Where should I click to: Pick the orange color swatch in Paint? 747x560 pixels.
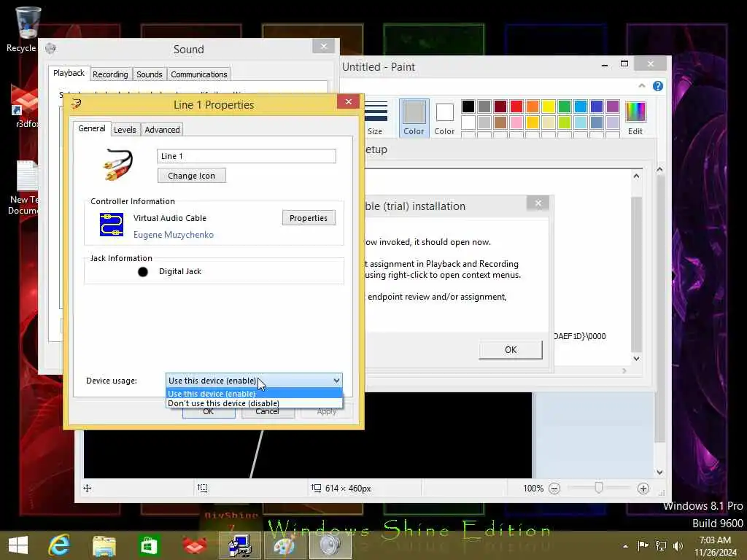532,106
